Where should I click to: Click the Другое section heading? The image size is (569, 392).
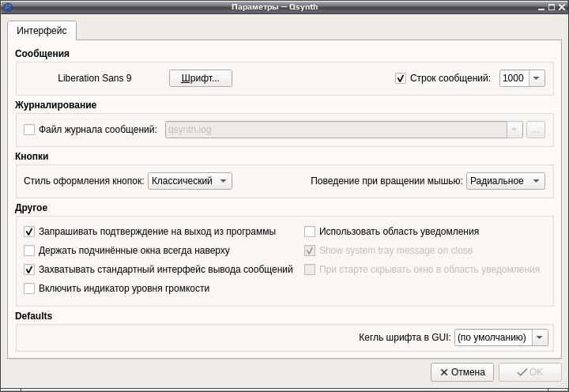pyautogui.click(x=31, y=208)
